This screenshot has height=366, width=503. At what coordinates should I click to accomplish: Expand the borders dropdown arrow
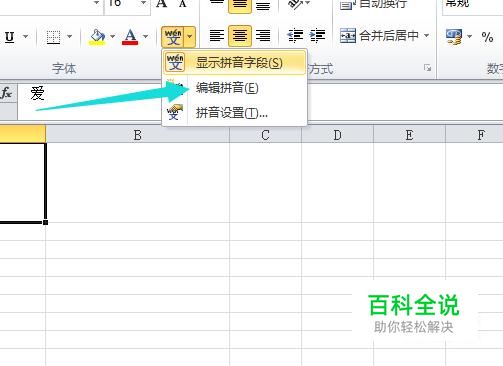(69, 36)
